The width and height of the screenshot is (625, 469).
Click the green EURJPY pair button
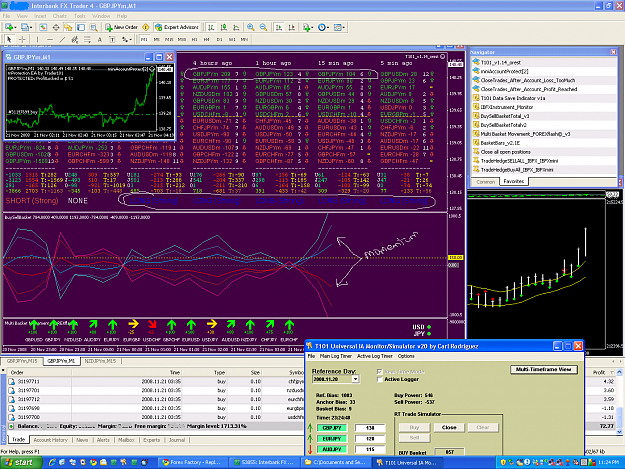coord(332,438)
